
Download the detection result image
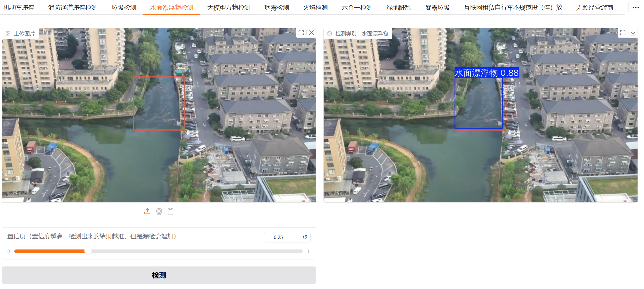coord(633,33)
